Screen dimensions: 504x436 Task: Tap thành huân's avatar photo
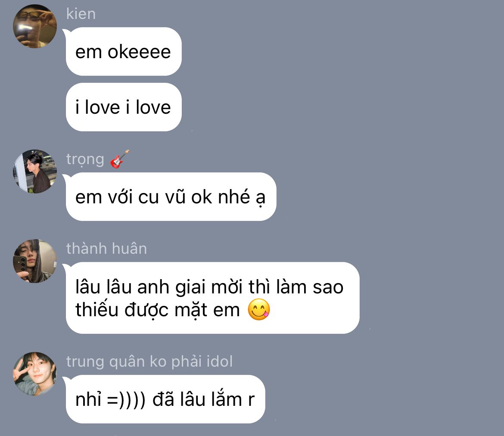35,261
